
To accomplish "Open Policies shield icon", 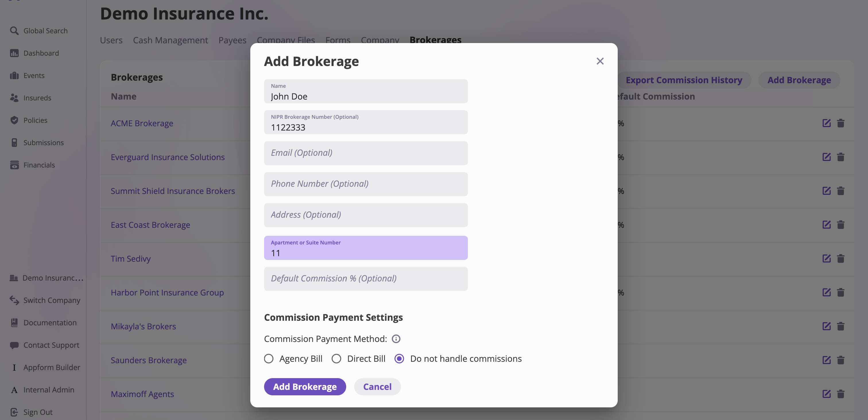I will pos(14,120).
